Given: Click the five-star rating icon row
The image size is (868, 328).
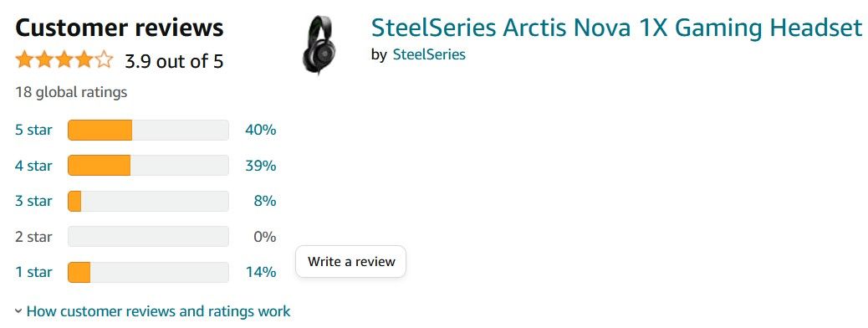Looking at the screenshot, I should [64, 59].
